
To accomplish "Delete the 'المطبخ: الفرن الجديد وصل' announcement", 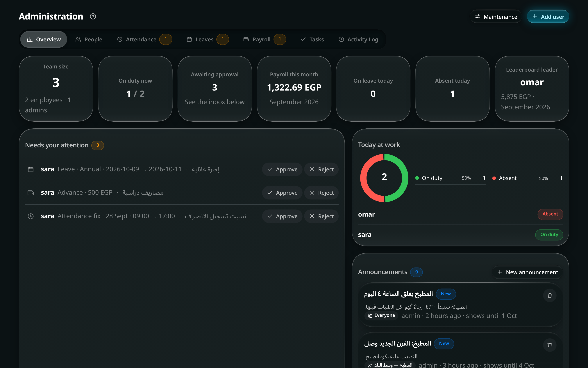I will pyautogui.click(x=550, y=345).
